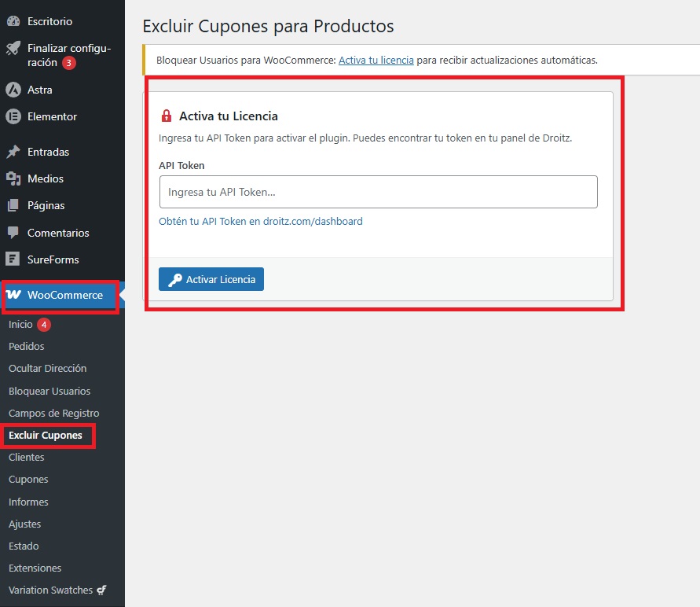Click the Comentarios speech bubble icon
Viewport: 700px width, 607px height.
[x=13, y=233]
